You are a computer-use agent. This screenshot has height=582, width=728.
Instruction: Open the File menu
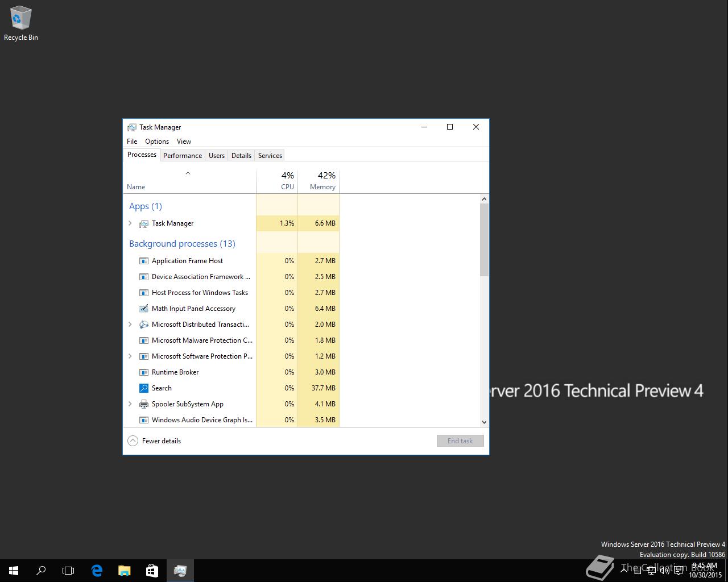pyautogui.click(x=132, y=142)
